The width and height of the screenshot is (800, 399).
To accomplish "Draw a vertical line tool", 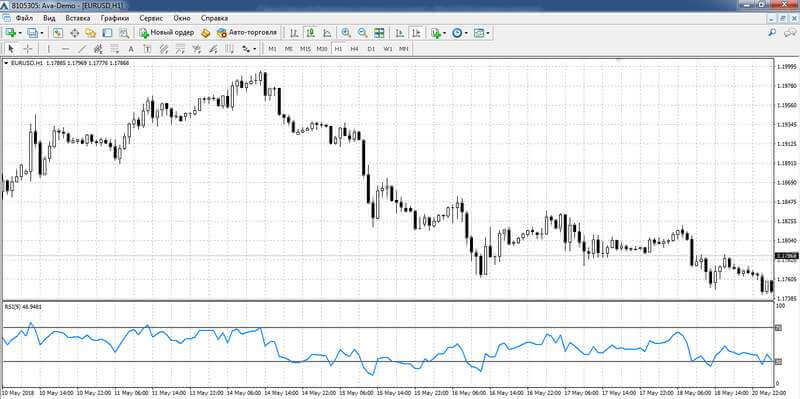I will [x=48, y=49].
